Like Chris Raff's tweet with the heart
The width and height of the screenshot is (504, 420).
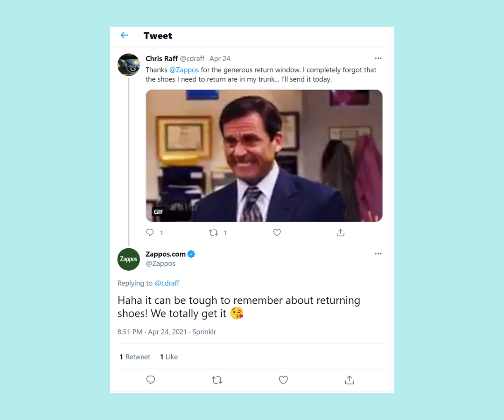point(277,232)
